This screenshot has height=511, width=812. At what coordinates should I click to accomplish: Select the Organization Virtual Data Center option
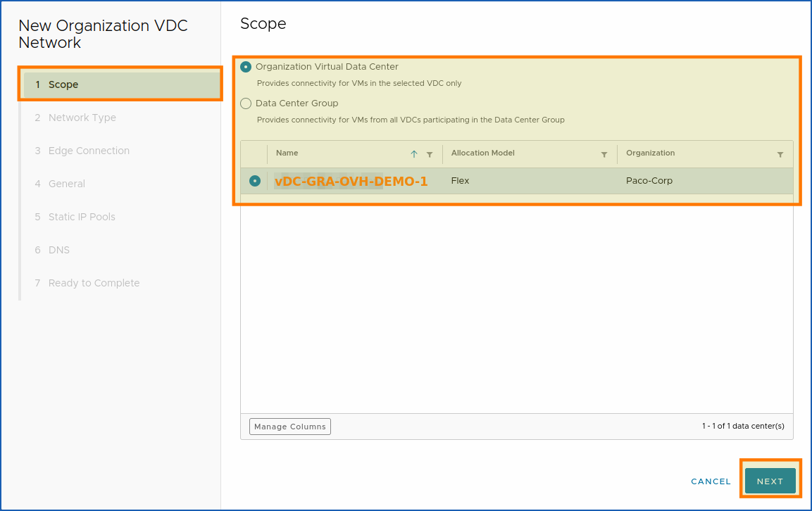[x=246, y=66]
